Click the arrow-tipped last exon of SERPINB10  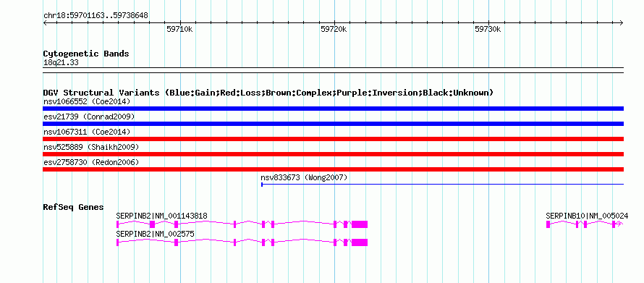tap(618, 224)
